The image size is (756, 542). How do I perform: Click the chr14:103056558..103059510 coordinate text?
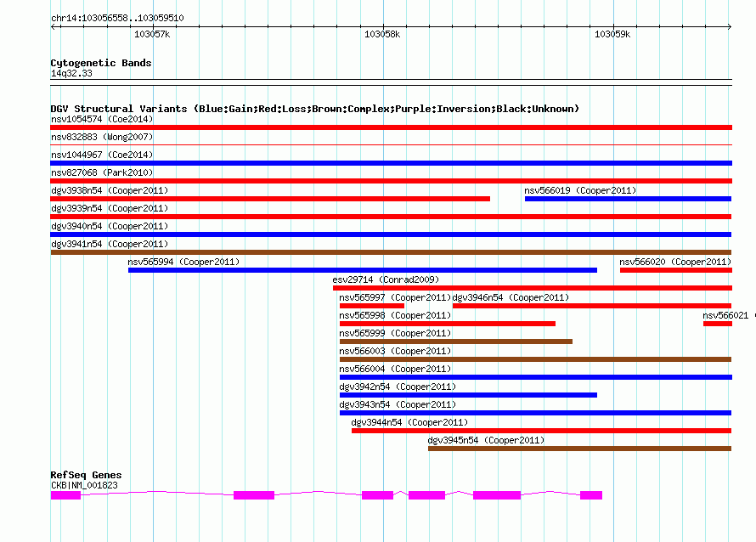117,18
